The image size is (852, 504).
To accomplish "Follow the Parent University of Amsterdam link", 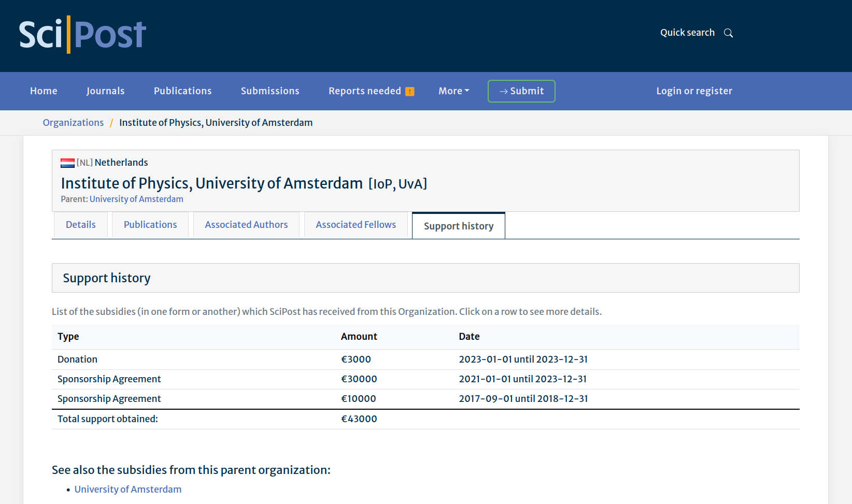I will (x=136, y=199).
